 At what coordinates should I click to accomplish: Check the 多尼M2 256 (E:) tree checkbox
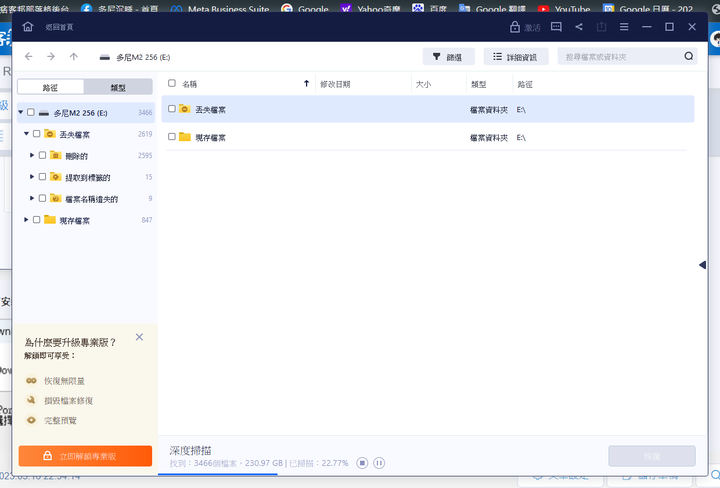pos(31,112)
